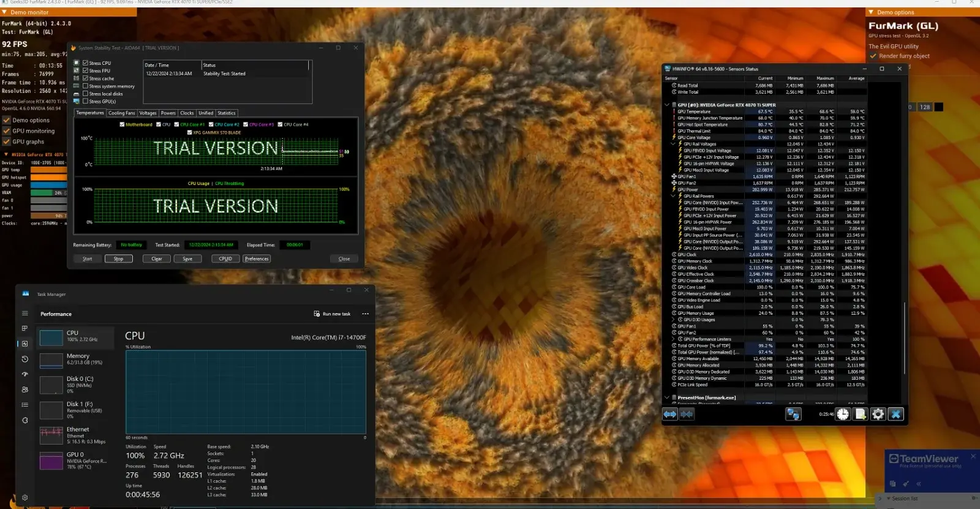Click Run new task in Task Manager
This screenshot has height=509, width=980.
click(332, 314)
